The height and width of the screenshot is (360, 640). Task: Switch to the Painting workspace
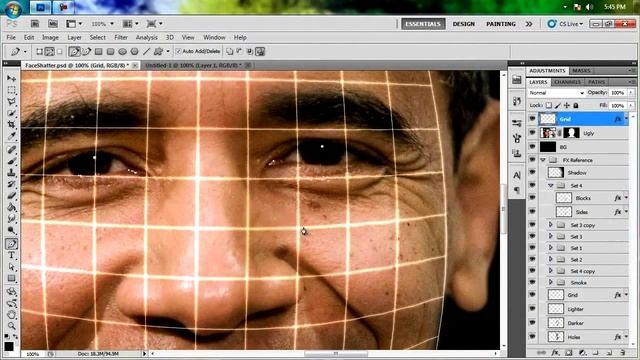coord(501,24)
